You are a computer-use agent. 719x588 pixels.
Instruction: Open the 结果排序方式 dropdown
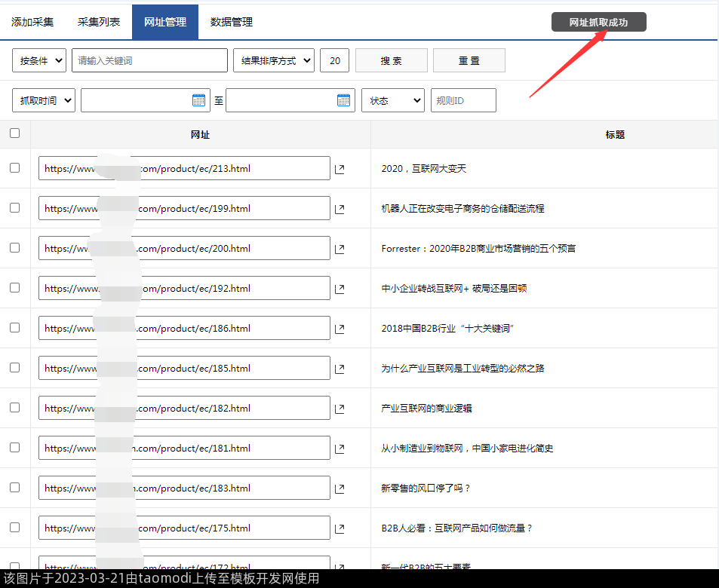pos(274,60)
